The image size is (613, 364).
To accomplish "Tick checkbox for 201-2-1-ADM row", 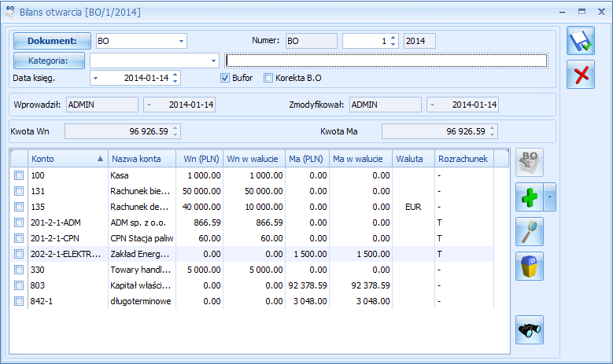I will click(19, 222).
